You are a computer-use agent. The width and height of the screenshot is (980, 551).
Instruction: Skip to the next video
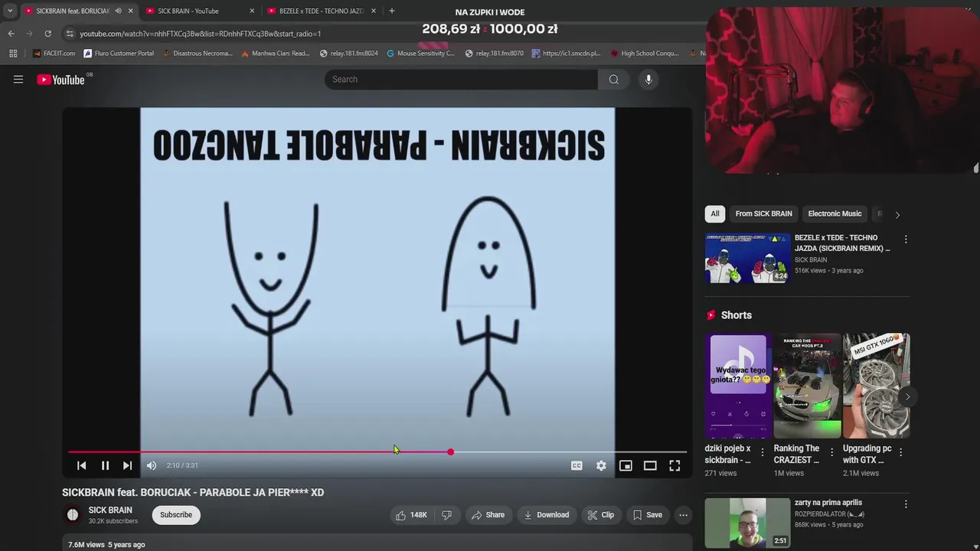pyautogui.click(x=128, y=465)
